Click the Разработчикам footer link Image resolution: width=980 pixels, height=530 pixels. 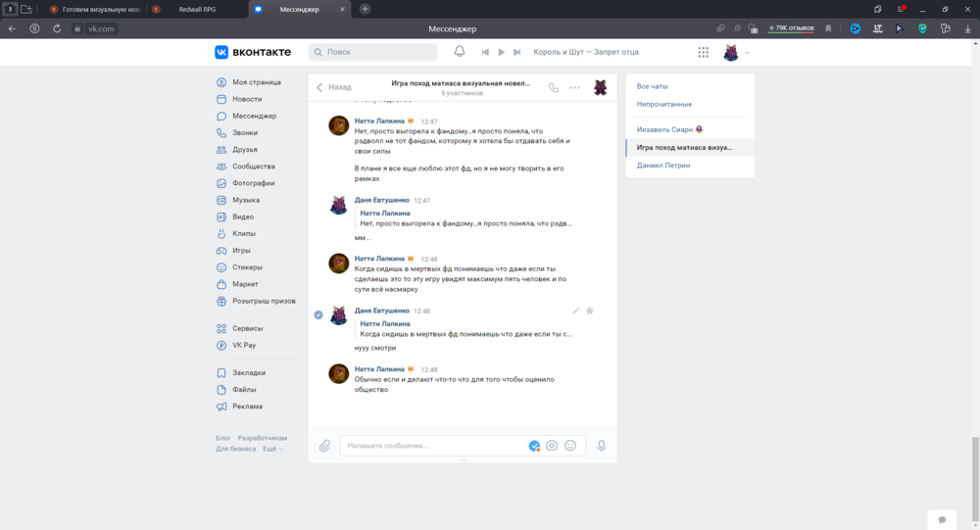point(263,438)
